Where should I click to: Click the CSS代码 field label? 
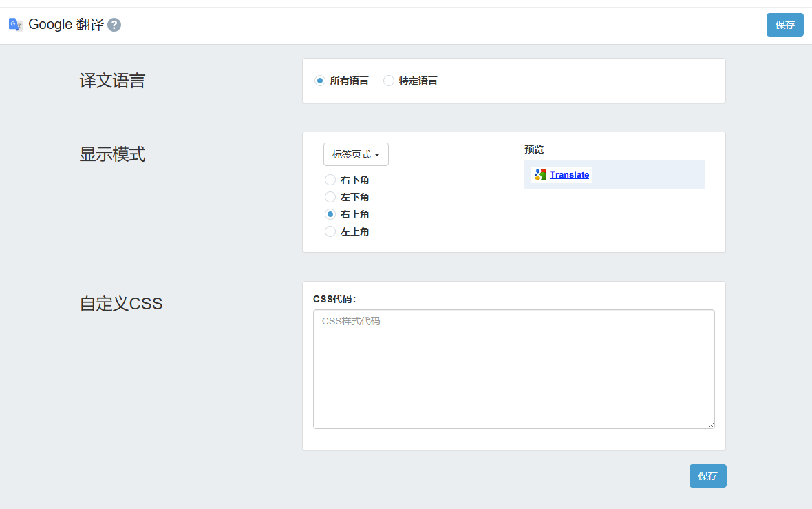334,299
